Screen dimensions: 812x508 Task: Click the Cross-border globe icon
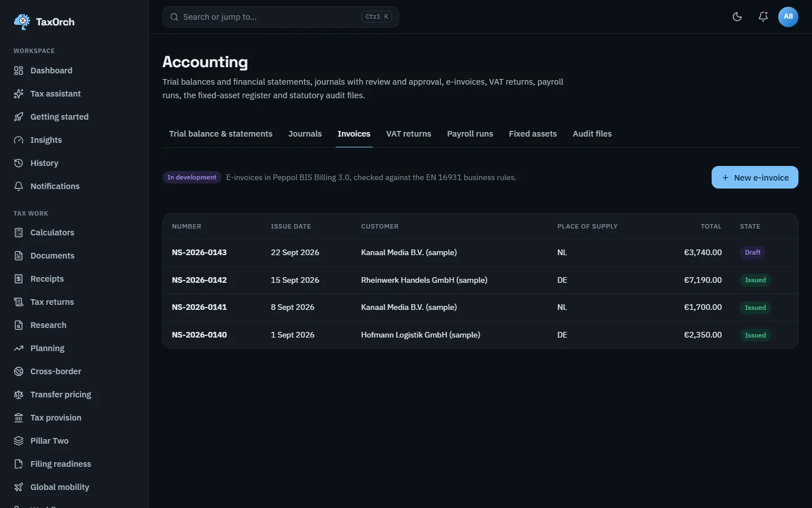click(x=19, y=371)
